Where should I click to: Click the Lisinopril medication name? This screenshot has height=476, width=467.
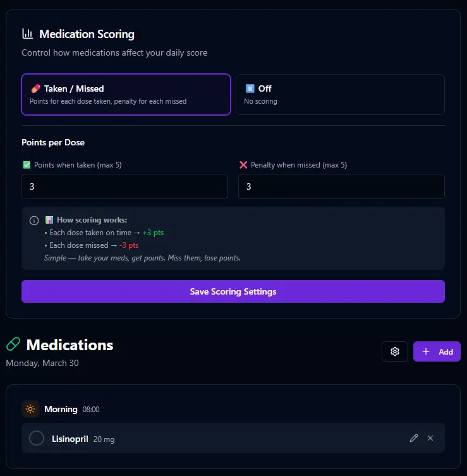tap(70, 439)
